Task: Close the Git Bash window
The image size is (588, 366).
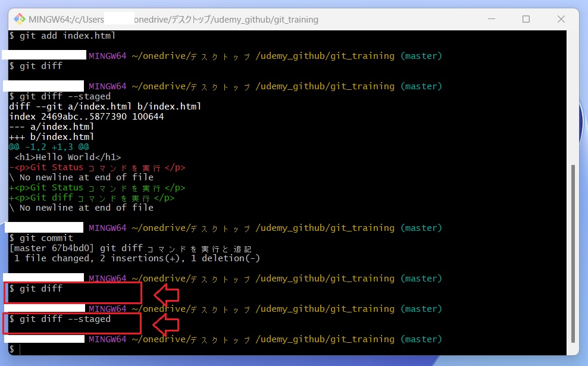Action: (561, 19)
